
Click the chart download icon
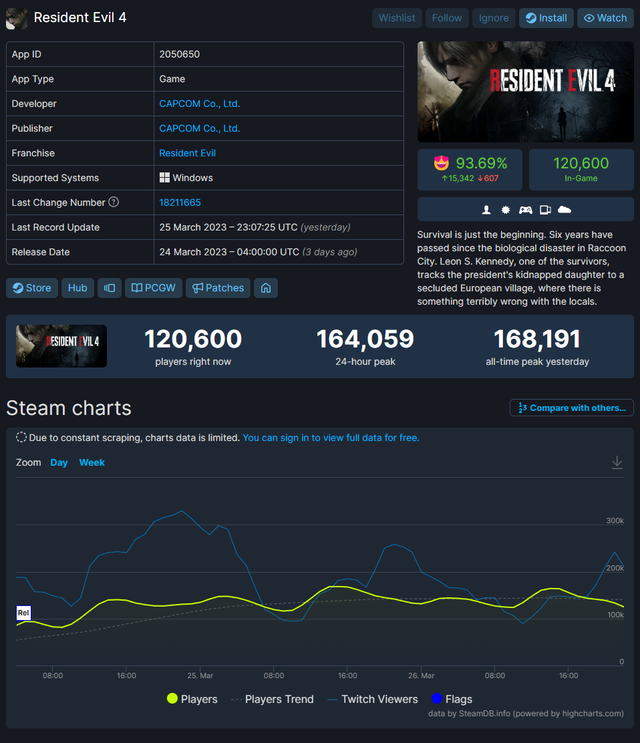tap(617, 462)
